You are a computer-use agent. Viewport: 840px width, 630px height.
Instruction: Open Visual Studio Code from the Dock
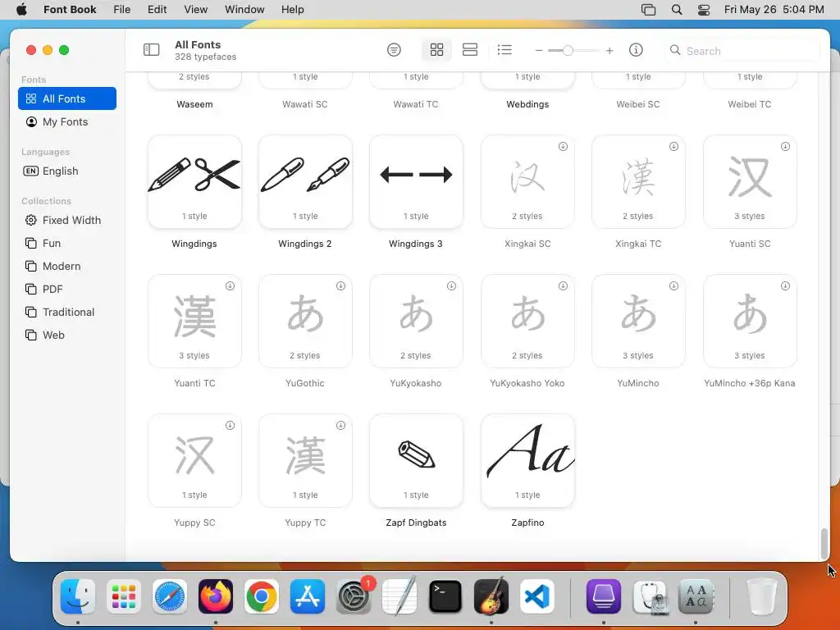coord(537,596)
